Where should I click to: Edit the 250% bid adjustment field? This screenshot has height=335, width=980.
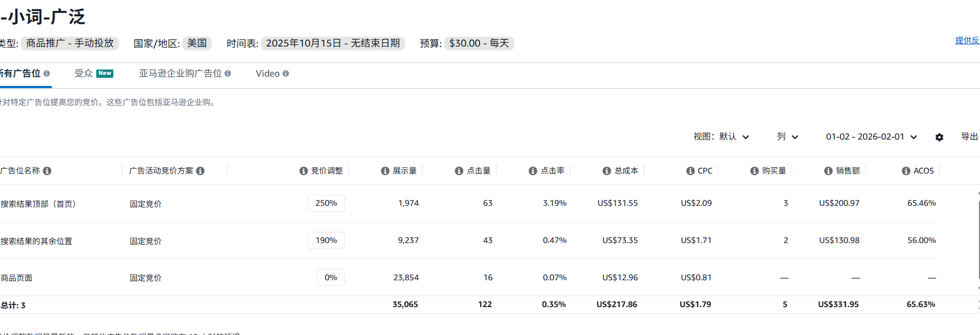click(x=326, y=203)
